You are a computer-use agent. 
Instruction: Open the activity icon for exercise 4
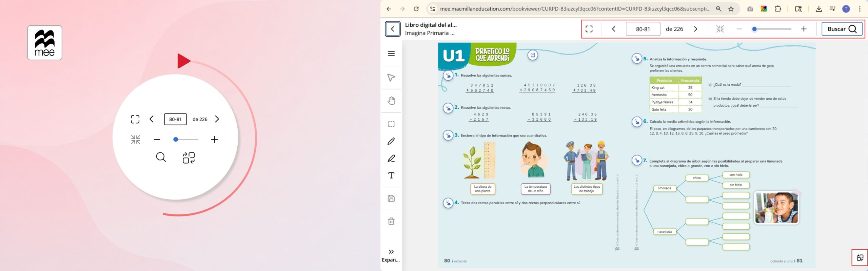[x=448, y=203]
